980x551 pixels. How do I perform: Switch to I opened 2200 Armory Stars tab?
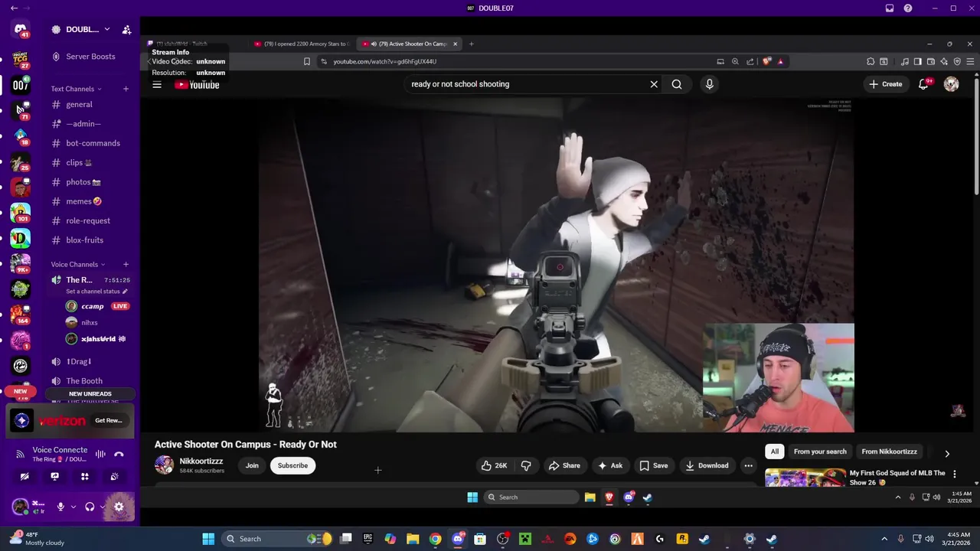click(301, 44)
